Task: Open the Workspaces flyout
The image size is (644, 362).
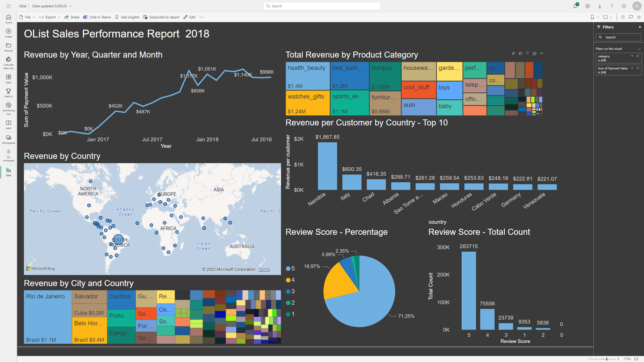Action: coord(9,139)
